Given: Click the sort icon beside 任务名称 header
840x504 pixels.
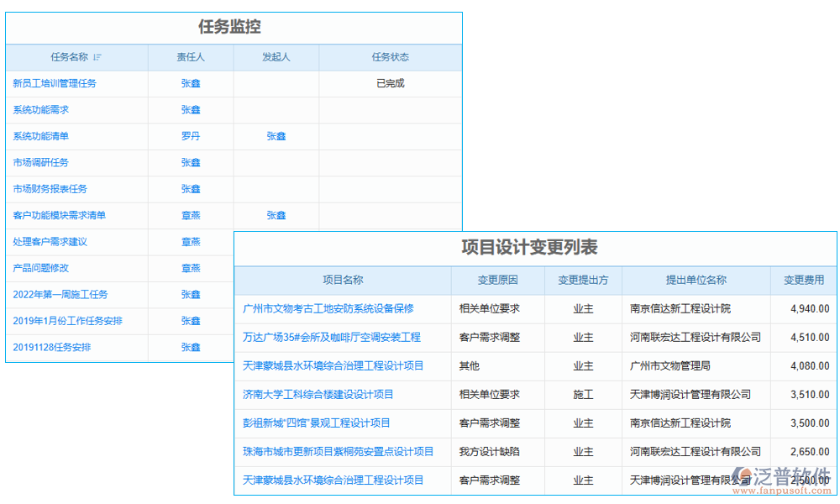Looking at the screenshot, I should pyautogui.click(x=97, y=57).
